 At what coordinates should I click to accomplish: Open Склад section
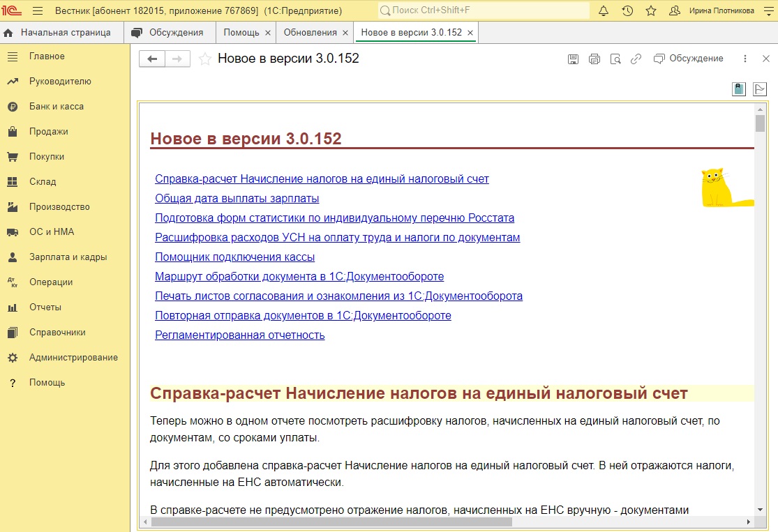coord(65,181)
